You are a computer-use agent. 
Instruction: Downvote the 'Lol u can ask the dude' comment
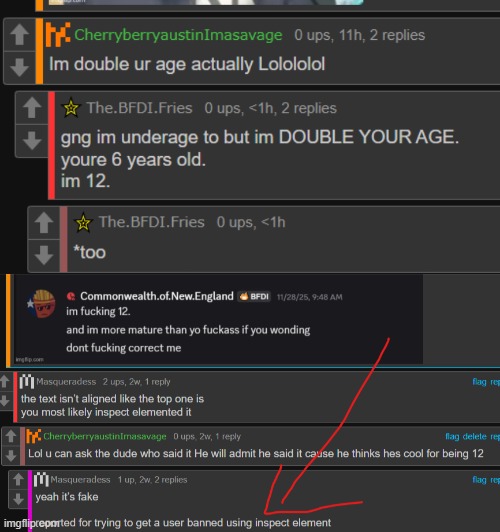pyautogui.click(x=11, y=455)
